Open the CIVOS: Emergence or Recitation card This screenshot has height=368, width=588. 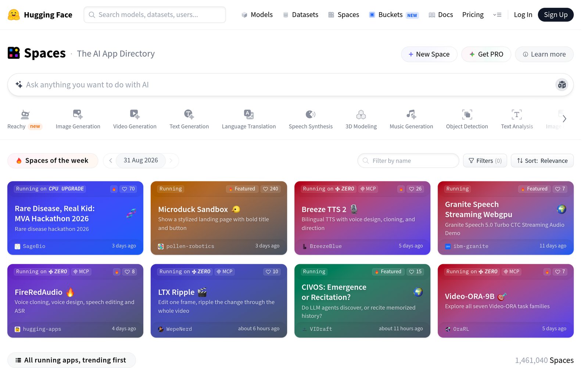[362, 301]
